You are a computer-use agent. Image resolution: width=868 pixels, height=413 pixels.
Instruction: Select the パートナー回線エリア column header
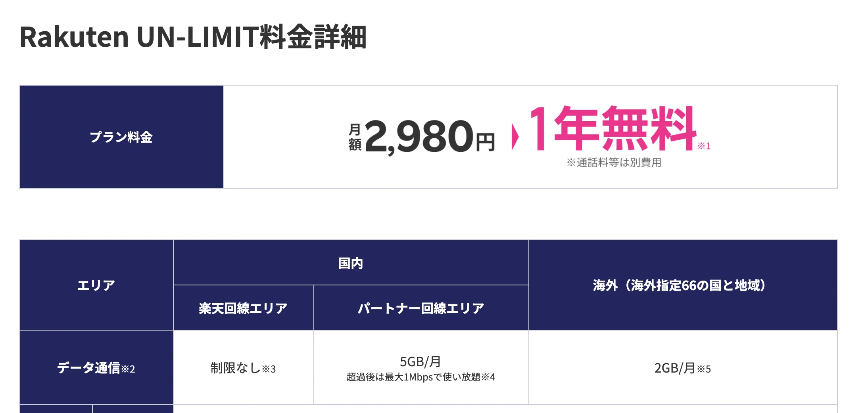[421, 308]
